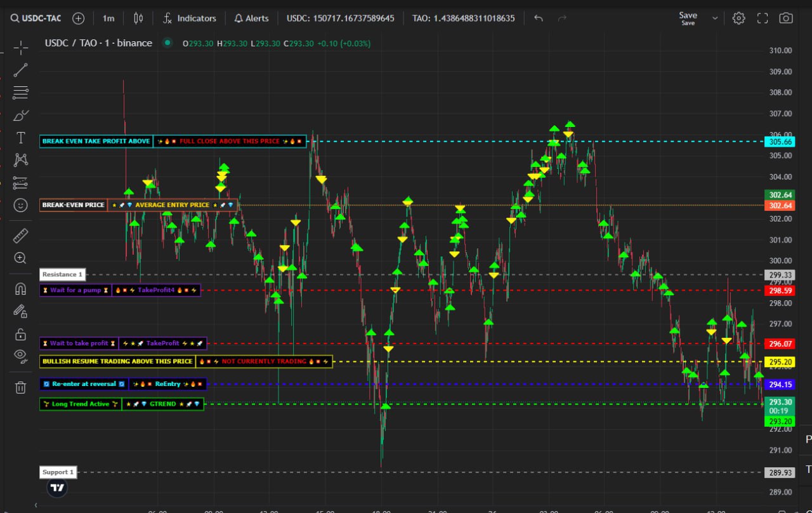This screenshot has height=513, width=812.
Task: Click the 298.59 price tag
Action: pyautogui.click(x=781, y=290)
